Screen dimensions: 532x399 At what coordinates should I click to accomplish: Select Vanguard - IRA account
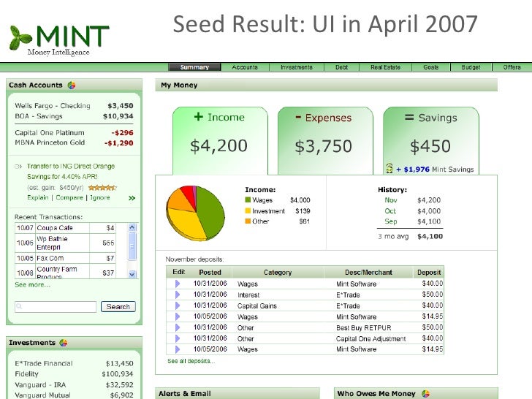[x=74, y=384]
